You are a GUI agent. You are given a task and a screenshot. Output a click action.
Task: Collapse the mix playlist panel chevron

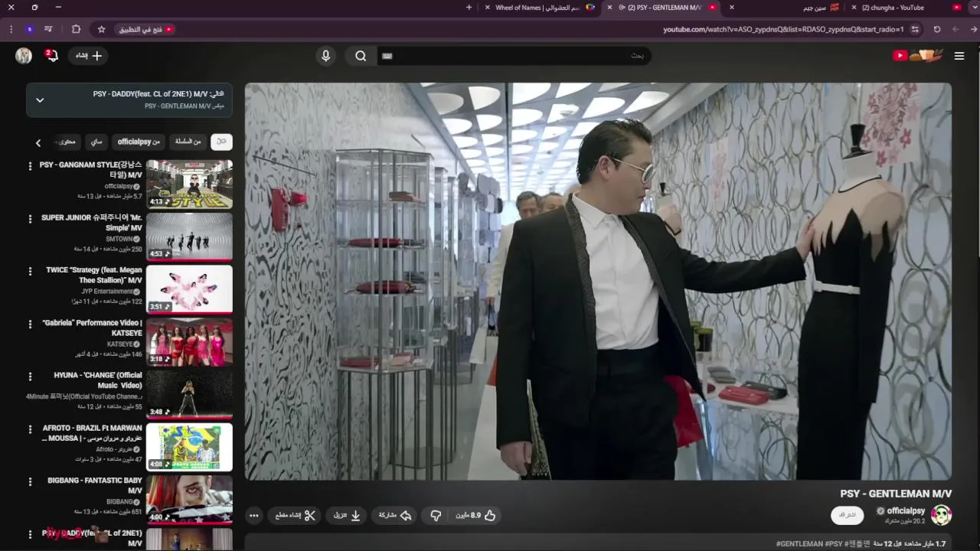point(40,100)
